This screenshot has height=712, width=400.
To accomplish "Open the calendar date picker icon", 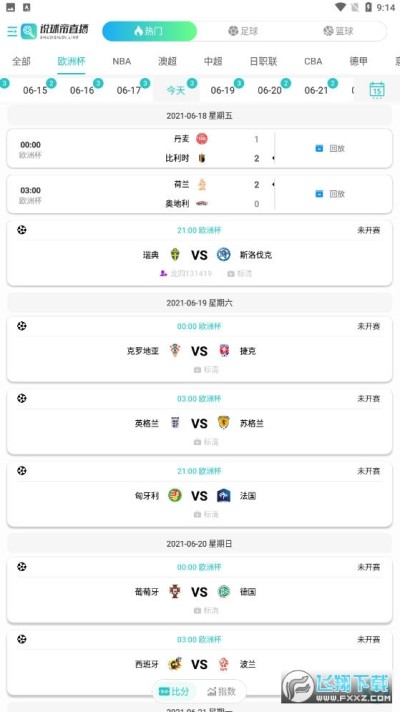I will coord(377,89).
